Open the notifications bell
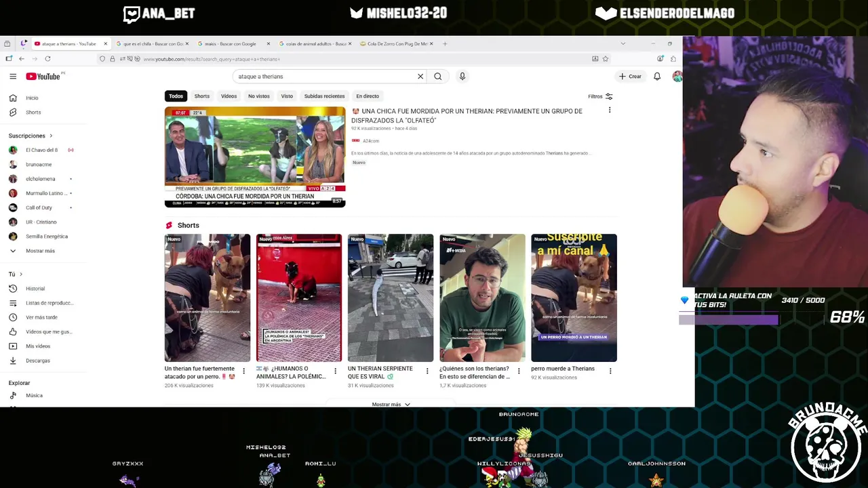 (657, 77)
